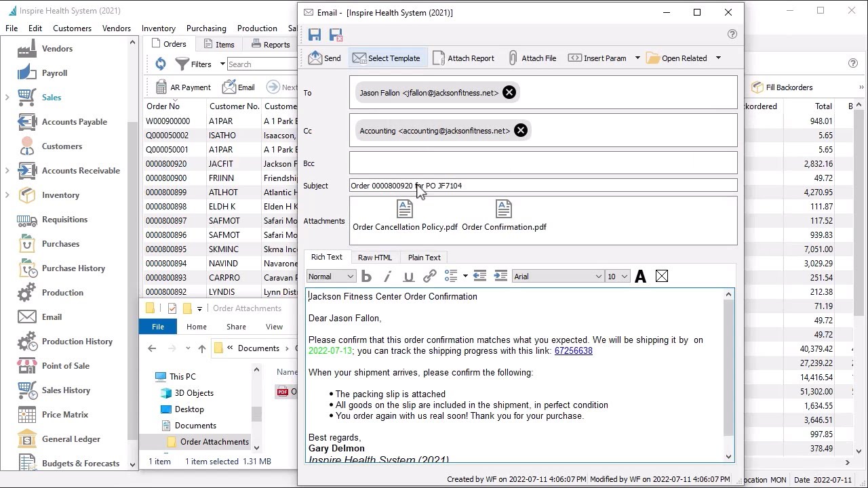Open the 67256638 tracking link

pyautogui.click(x=574, y=351)
